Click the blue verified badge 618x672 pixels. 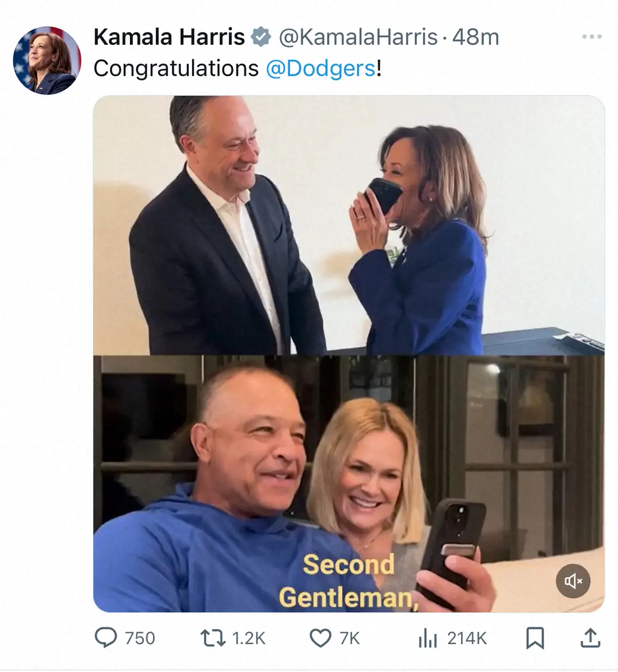(261, 38)
